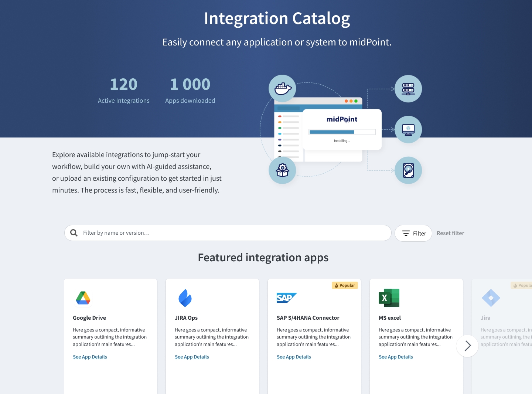
Task: Advance carousel with next arrow
Action: [x=467, y=346]
